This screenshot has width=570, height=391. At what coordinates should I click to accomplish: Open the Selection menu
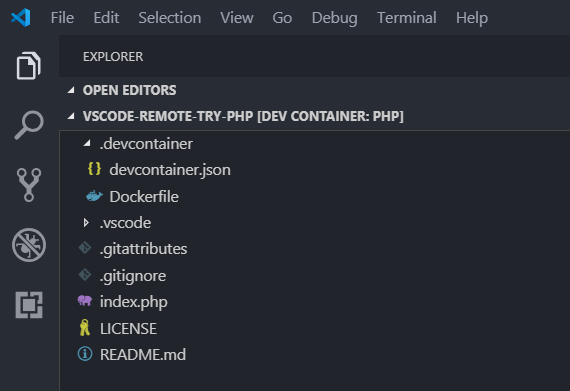(170, 17)
